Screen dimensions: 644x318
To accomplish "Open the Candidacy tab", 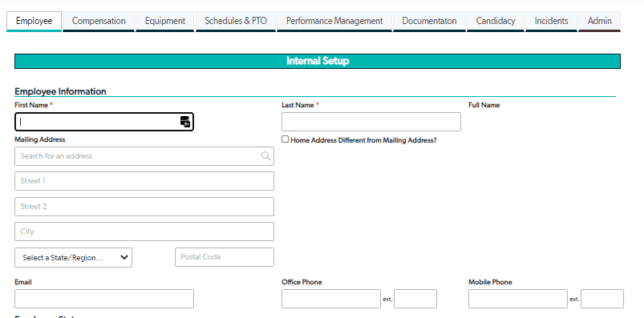I will click(x=496, y=22).
